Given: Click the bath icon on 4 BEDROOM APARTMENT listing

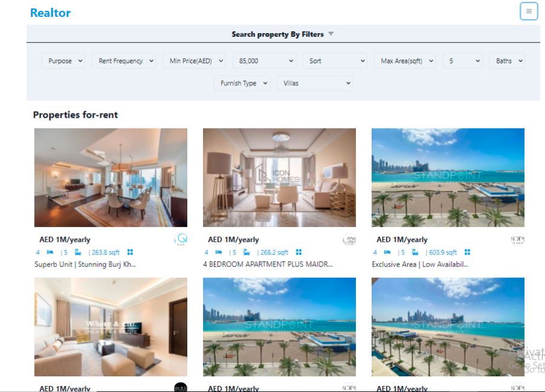Looking at the screenshot, I should pyautogui.click(x=247, y=252).
